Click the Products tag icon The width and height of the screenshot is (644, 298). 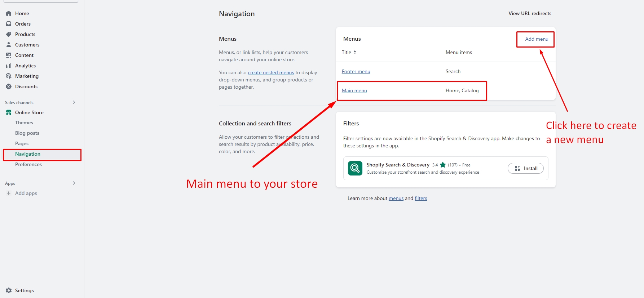[9, 34]
